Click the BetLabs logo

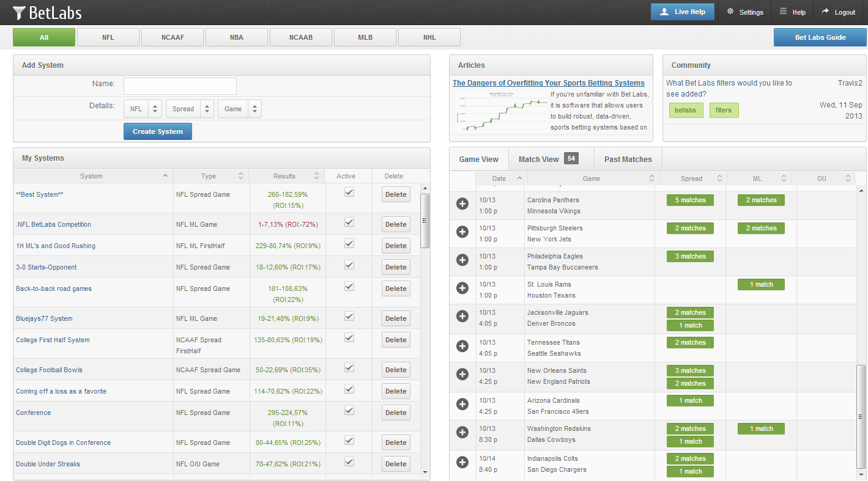click(x=47, y=12)
